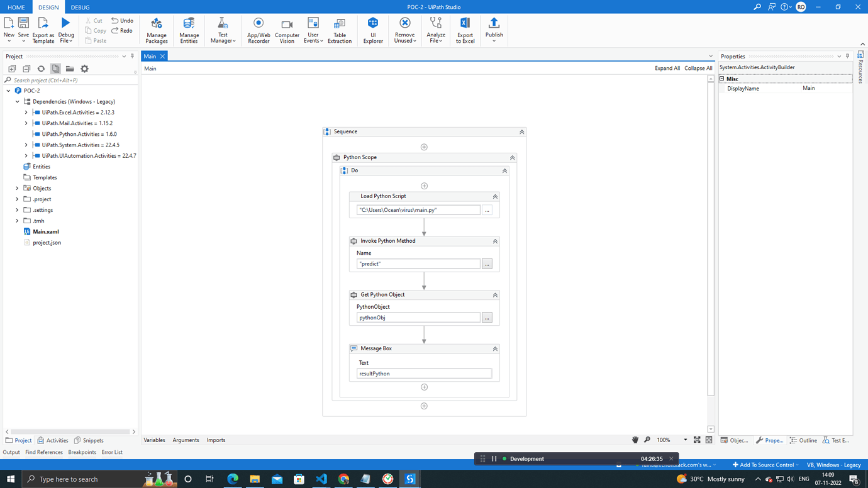Image resolution: width=868 pixels, height=488 pixels.
Task: Start Table Extraction
Action: [x=340, y=30]
